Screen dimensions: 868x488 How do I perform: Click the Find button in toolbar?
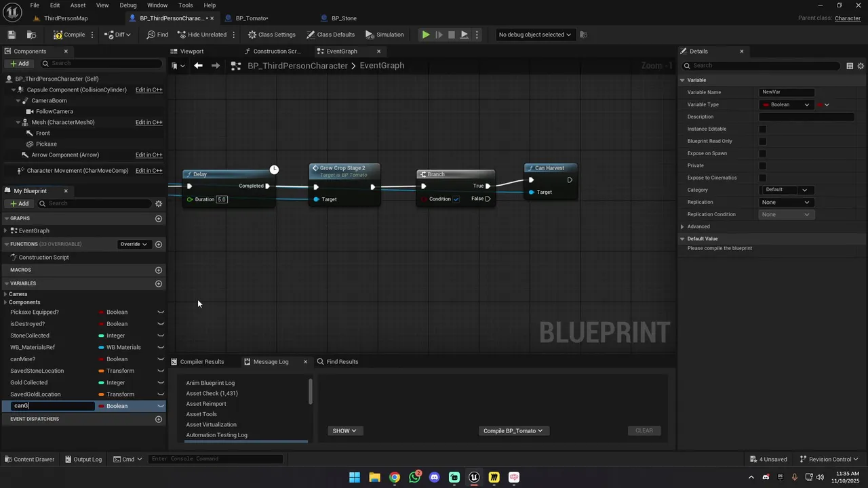click(157, 35)
